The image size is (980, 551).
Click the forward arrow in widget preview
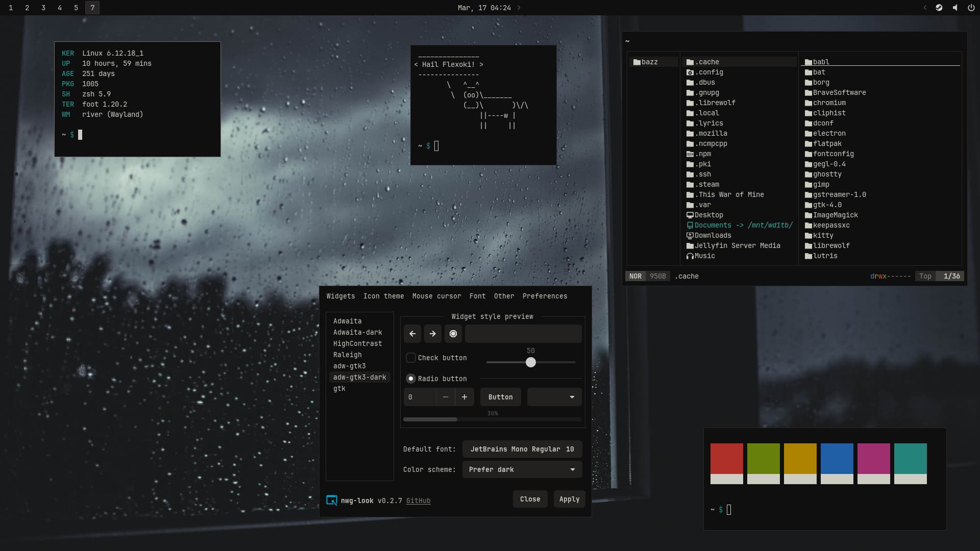pyautogui.click(x=432, y=334)
